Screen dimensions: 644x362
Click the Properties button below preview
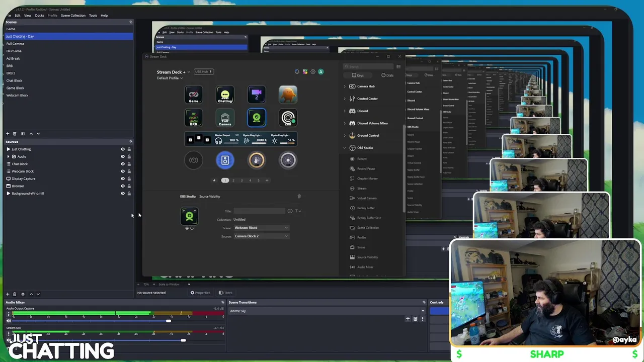(x=200, y=293)
